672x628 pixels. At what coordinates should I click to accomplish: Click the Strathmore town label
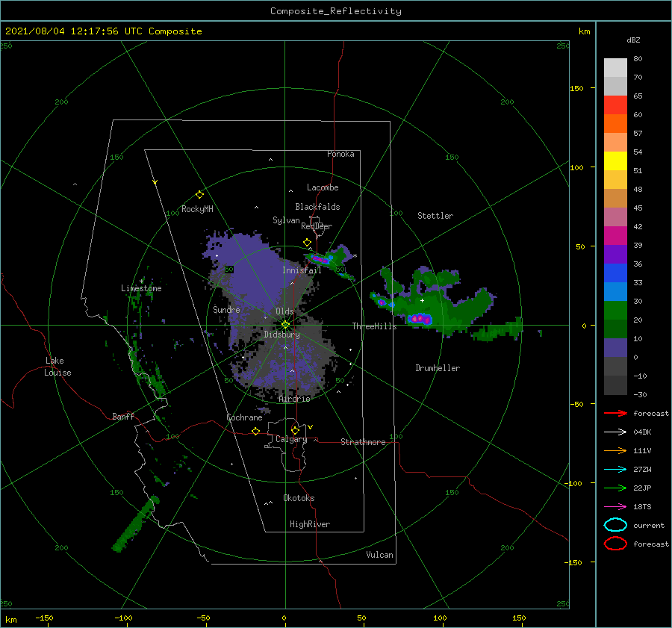363,442
